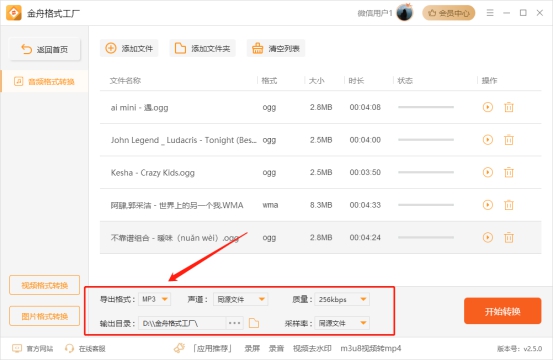Open output folder icon beside directory path

[254, 323]
